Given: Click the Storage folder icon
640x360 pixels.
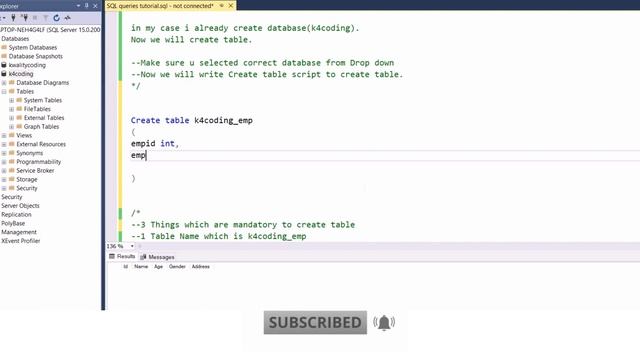Looking at the screenshot, I should pyautogui.click(x=12, y=179).
